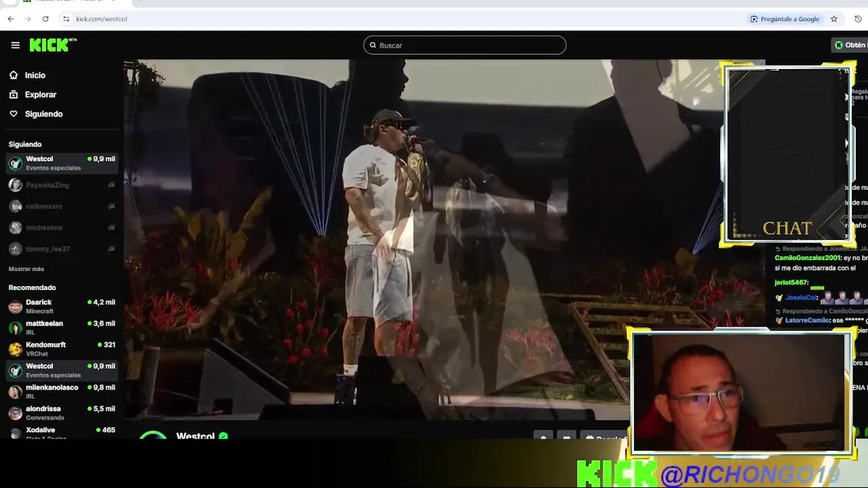
Task: Open michealma channel avatar
Action: click(15, 228)
